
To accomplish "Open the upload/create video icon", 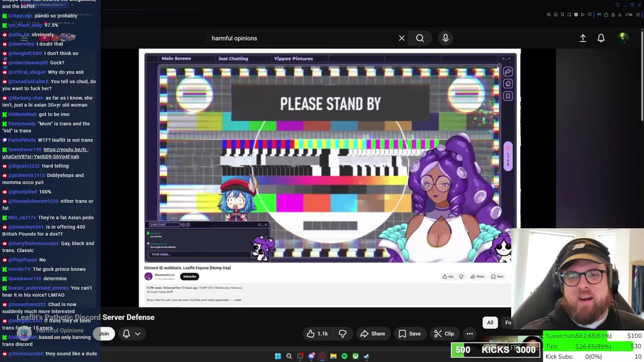I will point(583,38).
